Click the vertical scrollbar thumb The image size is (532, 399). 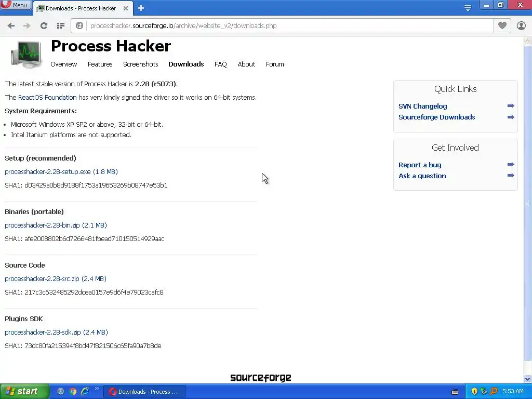coord(528,203)
